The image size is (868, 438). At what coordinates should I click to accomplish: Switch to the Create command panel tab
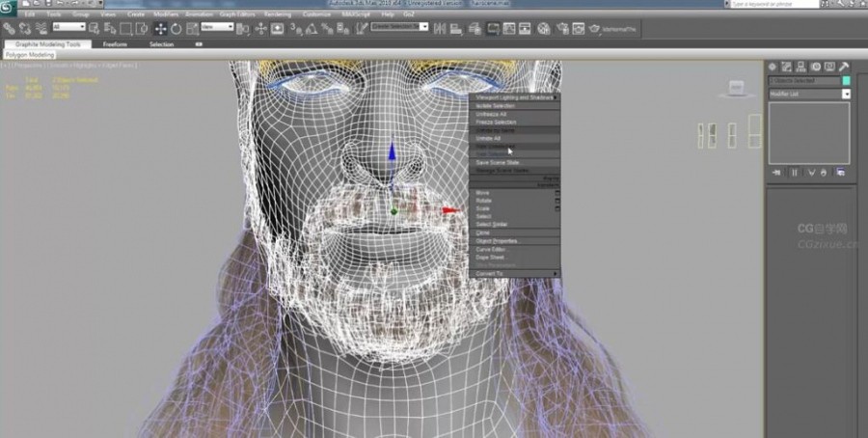773,67
